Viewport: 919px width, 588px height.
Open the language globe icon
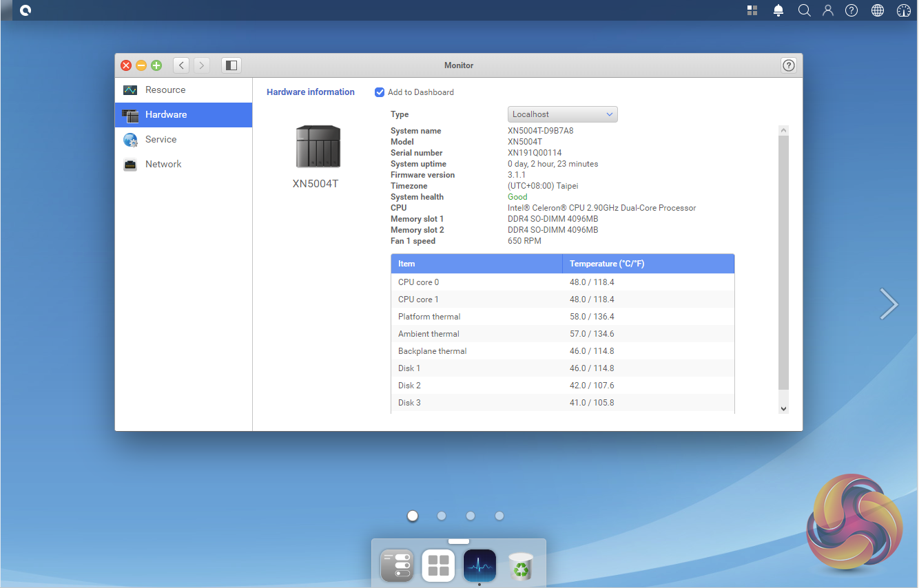(878, 10)
